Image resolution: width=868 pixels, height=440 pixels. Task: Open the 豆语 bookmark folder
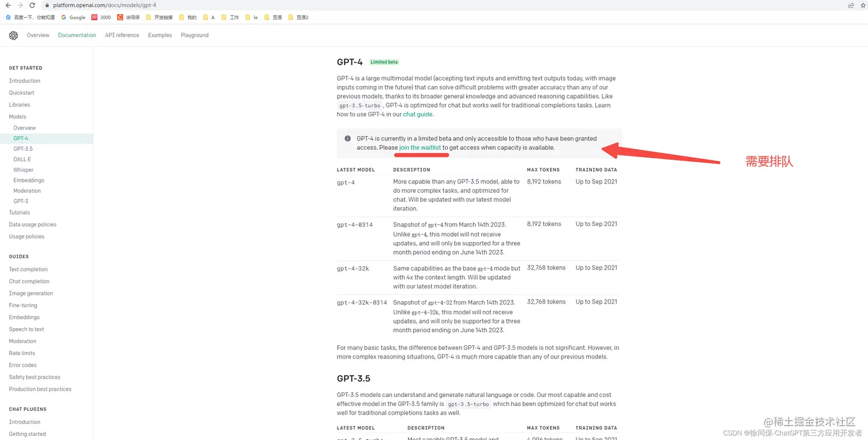pos(273,17)
